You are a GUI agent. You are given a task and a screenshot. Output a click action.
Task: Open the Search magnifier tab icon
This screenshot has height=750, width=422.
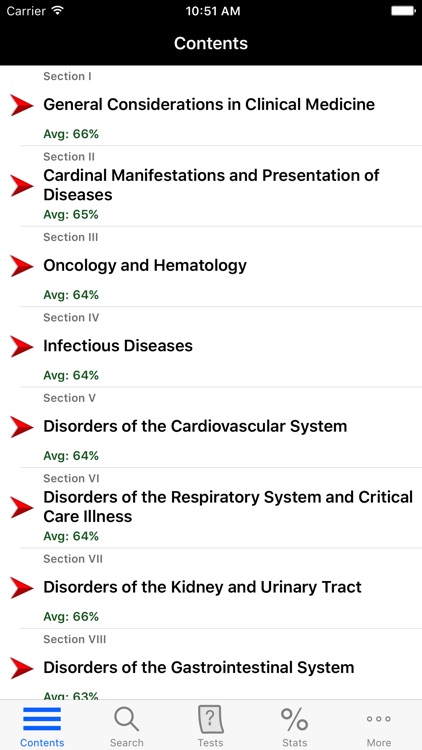tap(126, 718)
